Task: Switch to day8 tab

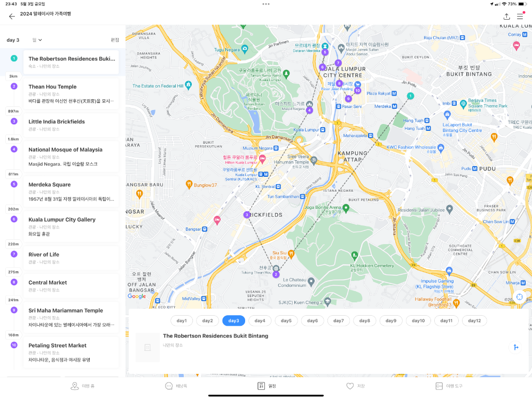Action: (x=365, y=320)
